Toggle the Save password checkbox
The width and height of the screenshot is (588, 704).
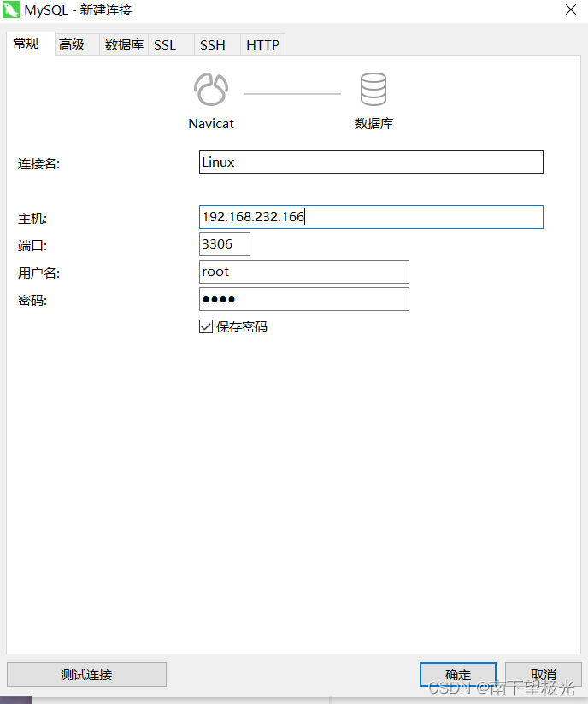point(206,326)
